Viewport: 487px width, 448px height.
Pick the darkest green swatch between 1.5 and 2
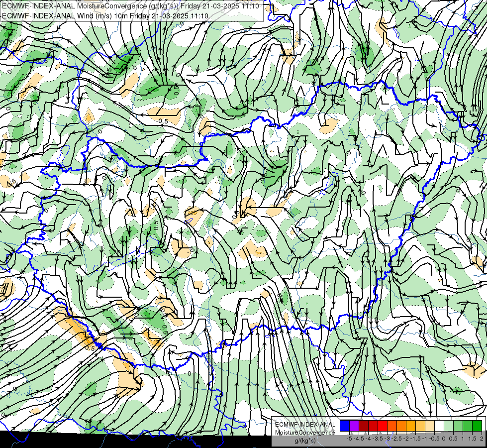[477, 426]
